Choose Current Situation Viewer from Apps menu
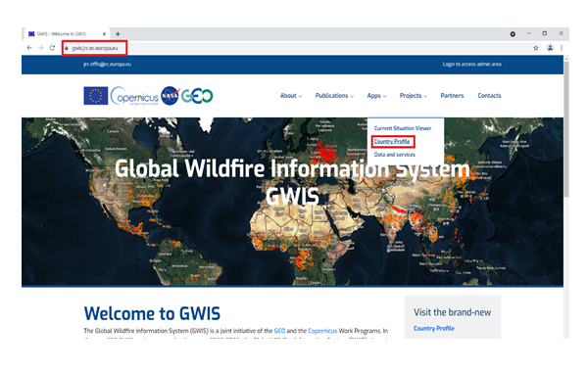The image size is (588, 372). (x=403, y=128)
